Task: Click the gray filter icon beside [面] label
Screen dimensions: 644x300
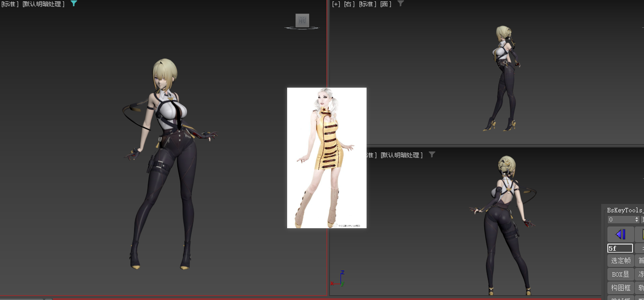Action: point(400,4)
